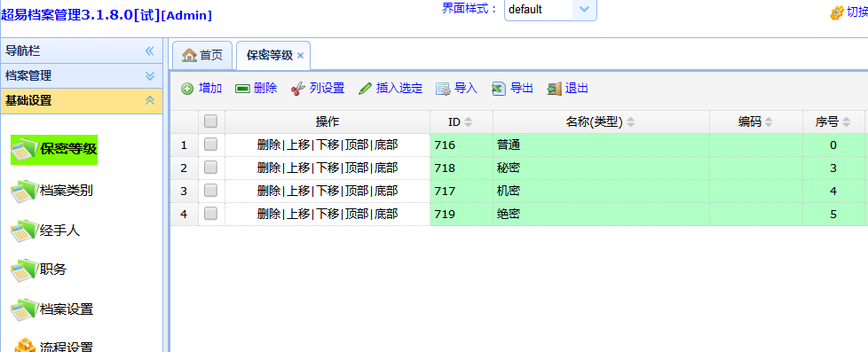
Task: Sort by 编码 column arrows
Action: tap(769, 122)
